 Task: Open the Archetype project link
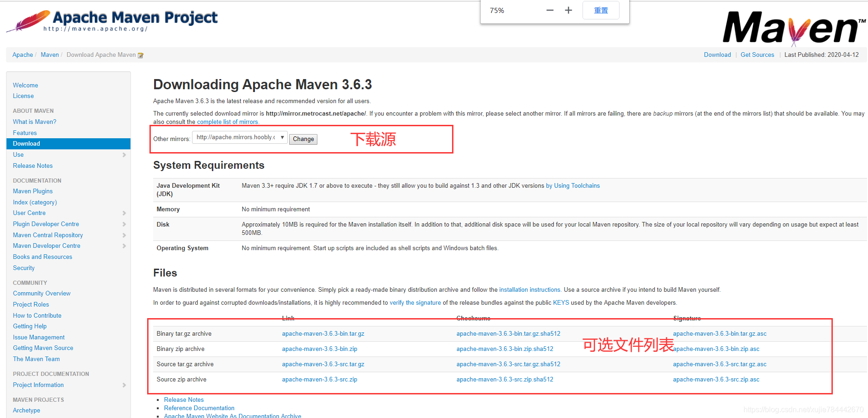tap(26, 411)
